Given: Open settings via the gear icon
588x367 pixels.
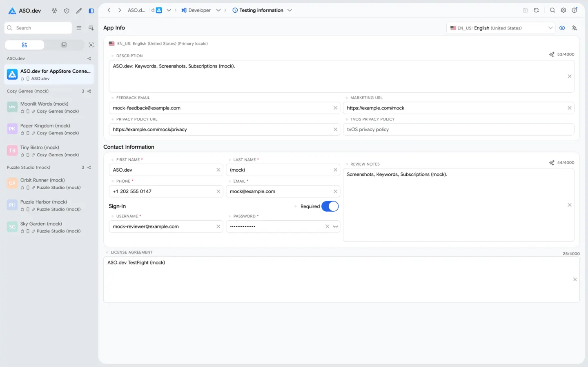Looking at the screenshot, I should click(x=563, y=10).
